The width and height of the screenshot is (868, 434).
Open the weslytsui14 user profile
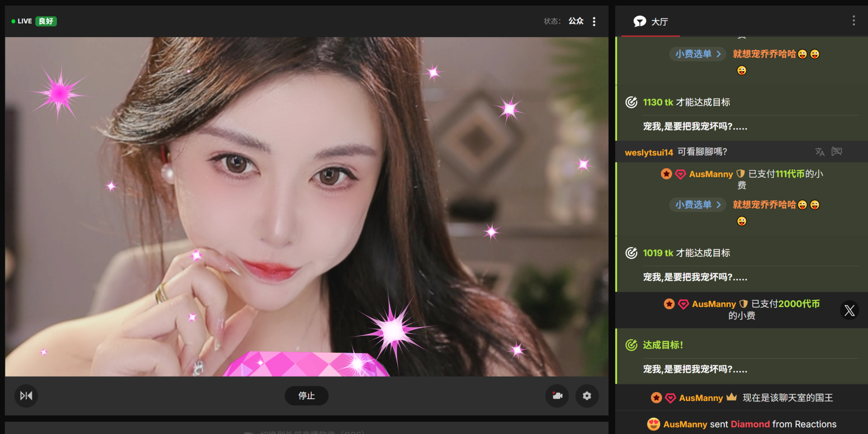649,153
